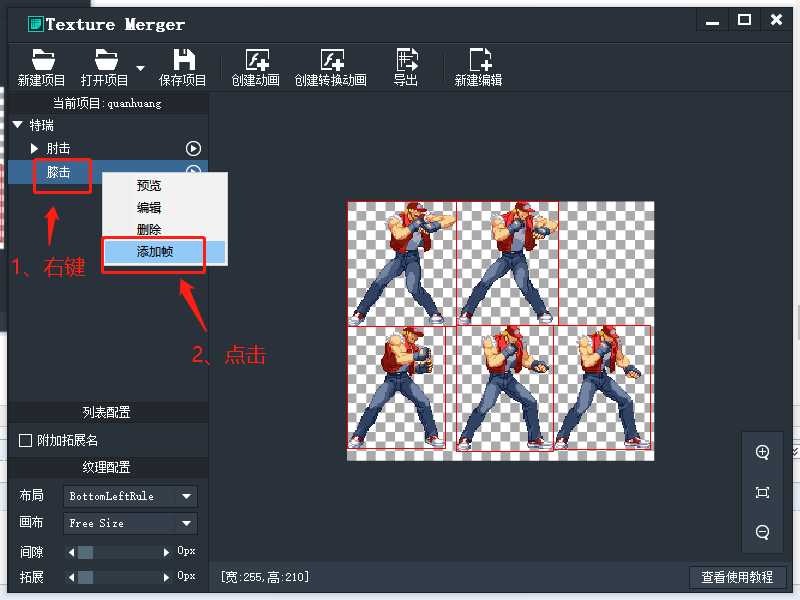Screen dimensions: 800x600
Task: Collapse the 特瑞 tree node
Action: click(17, 124)
